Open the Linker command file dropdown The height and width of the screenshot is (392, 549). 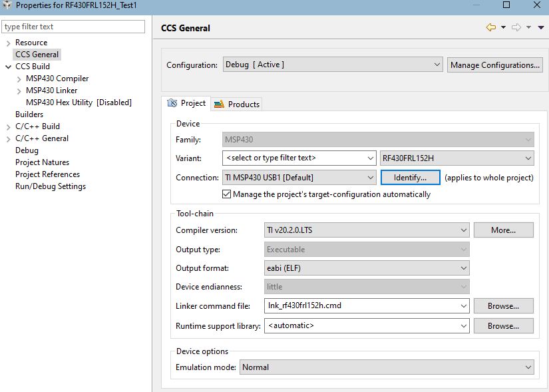(x=367, y=306)
